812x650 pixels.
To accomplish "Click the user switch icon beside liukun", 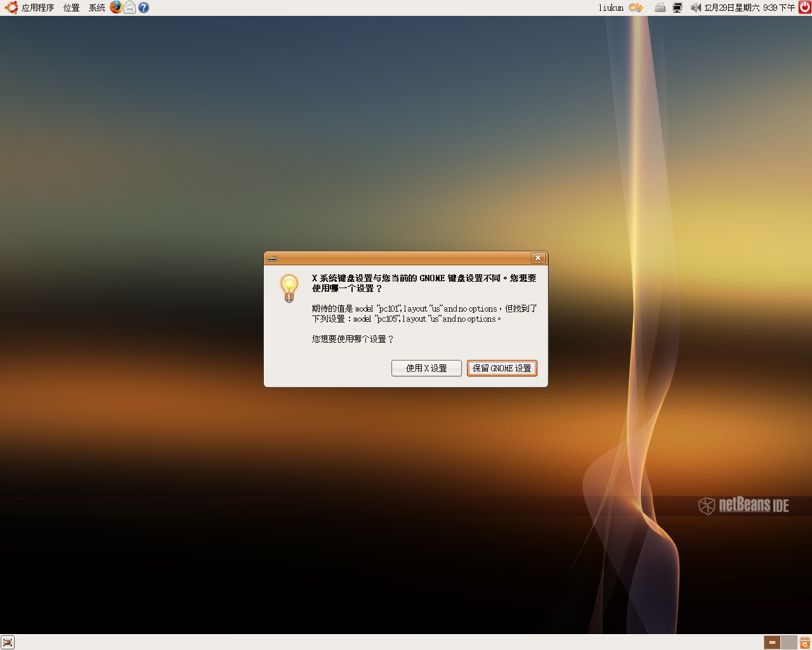I will point(636,8).
